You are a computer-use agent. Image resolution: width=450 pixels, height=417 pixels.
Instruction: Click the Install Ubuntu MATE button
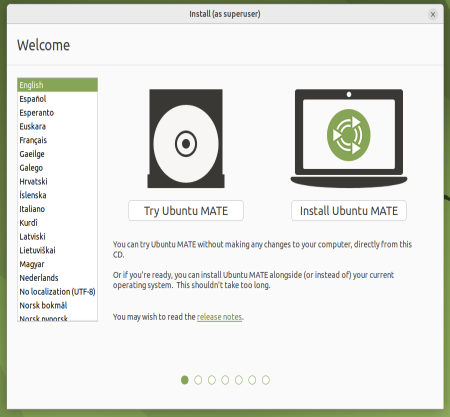tap(349, 211)
